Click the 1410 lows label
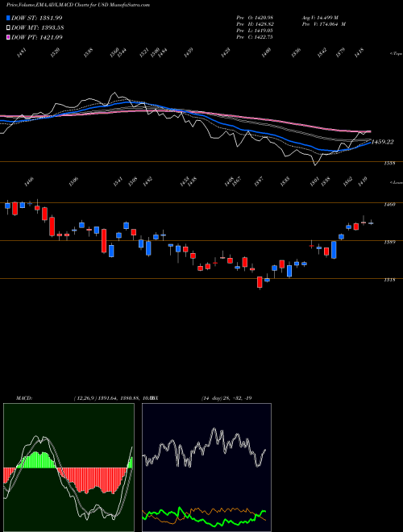Screen dimensions: 403x532 (363, 181)
